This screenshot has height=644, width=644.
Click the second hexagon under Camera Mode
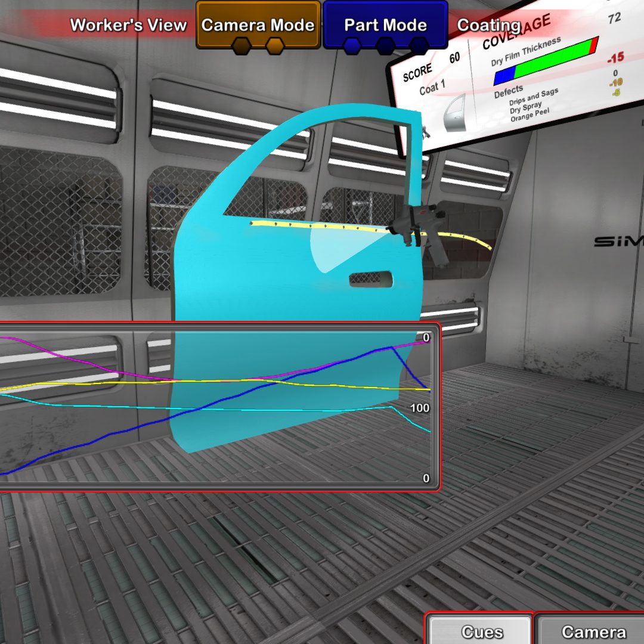coord(274,46)
